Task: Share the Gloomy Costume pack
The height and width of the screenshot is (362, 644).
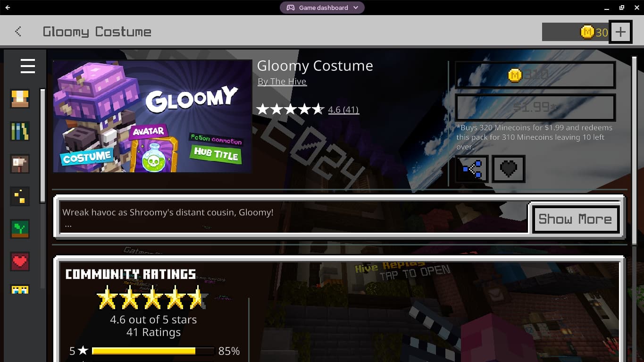Action: click(472, 168)
